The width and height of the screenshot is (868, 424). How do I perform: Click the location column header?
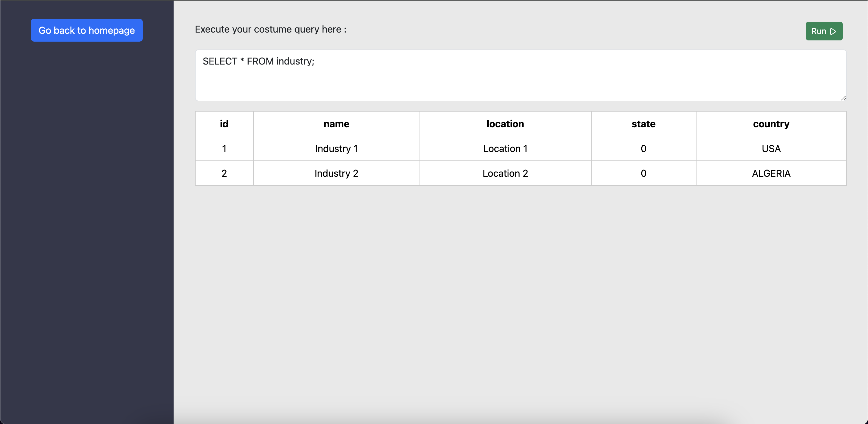tap(505, 124)
